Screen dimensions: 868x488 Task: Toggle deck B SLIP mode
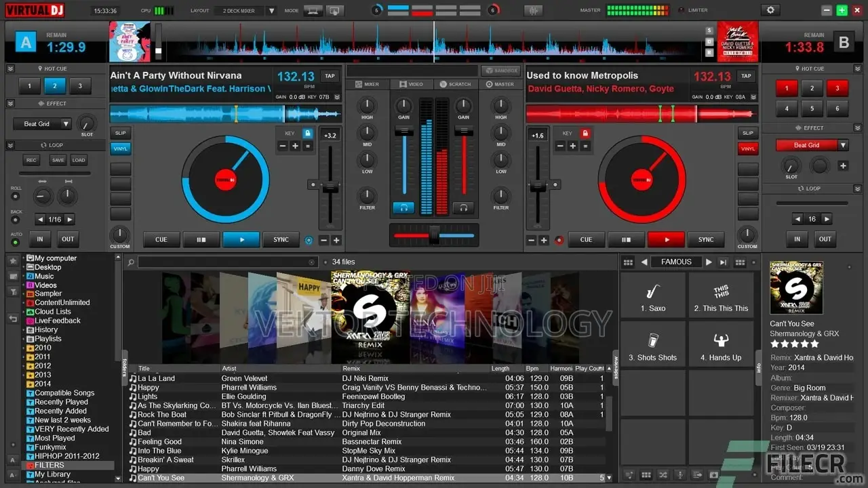[748, 134]
